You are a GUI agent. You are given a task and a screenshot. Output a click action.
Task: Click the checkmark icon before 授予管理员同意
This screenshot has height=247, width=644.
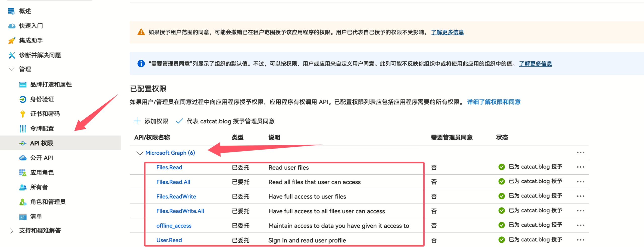[x=179, y=121]
